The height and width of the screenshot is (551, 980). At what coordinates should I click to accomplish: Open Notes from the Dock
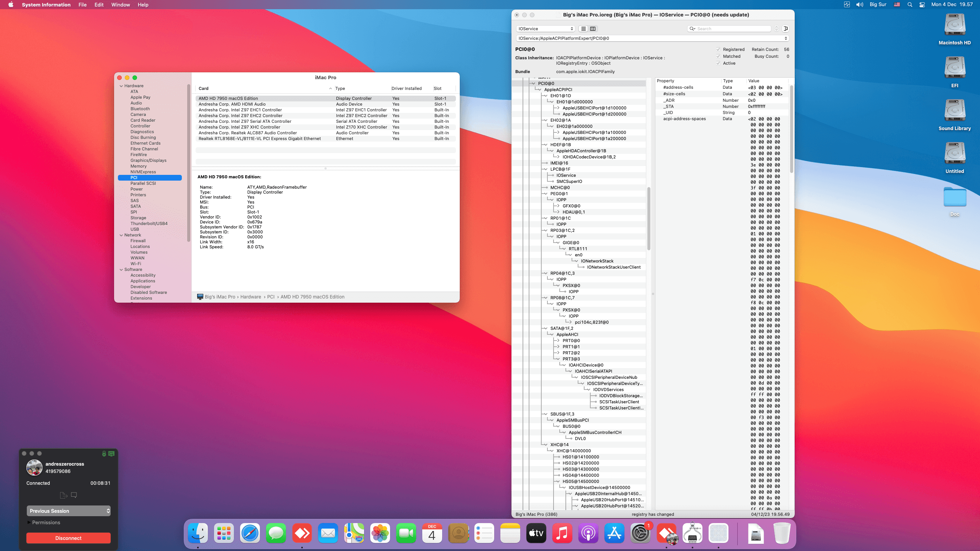pyautogui.click(x=510, y=533)
